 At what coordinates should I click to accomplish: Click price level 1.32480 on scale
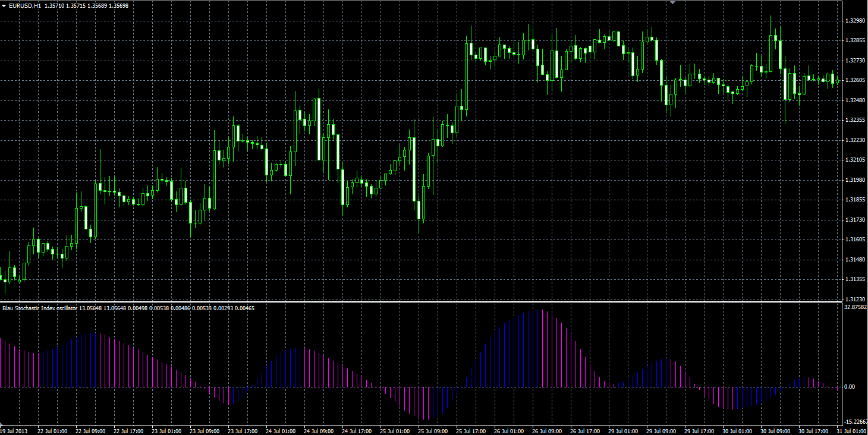click(x=854, y=100)
